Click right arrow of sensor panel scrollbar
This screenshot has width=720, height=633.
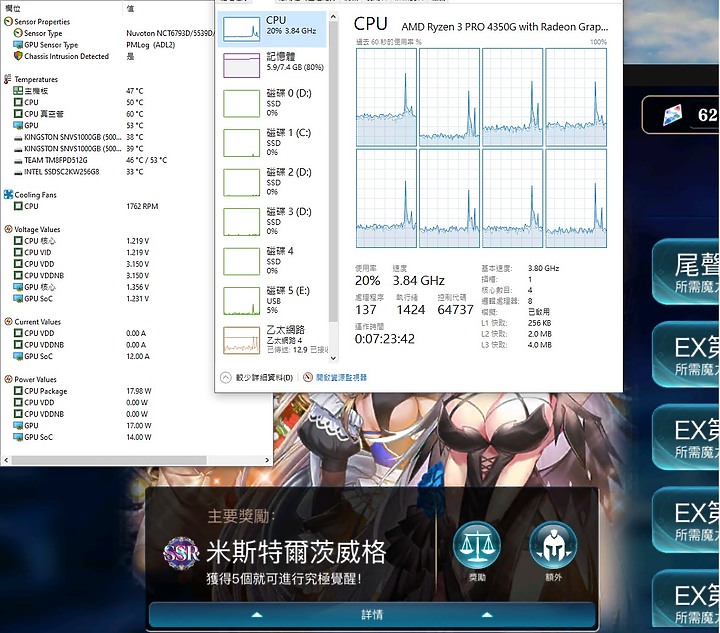[x=267, y=460]
